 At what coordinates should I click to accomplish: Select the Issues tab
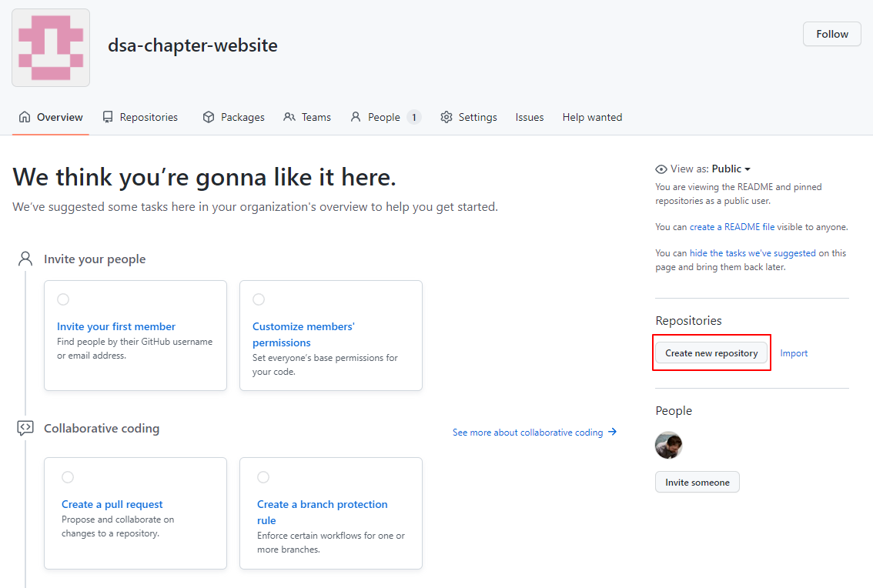(x=530, y=117)
